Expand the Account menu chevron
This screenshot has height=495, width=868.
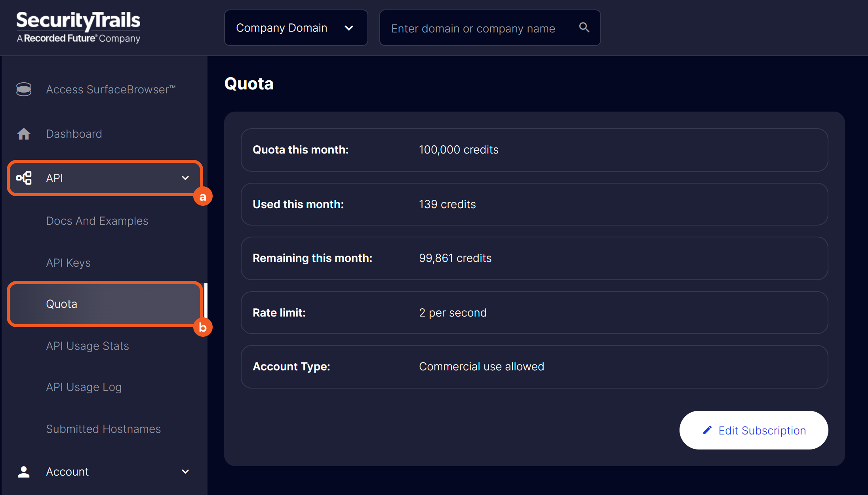pos(185,472)
